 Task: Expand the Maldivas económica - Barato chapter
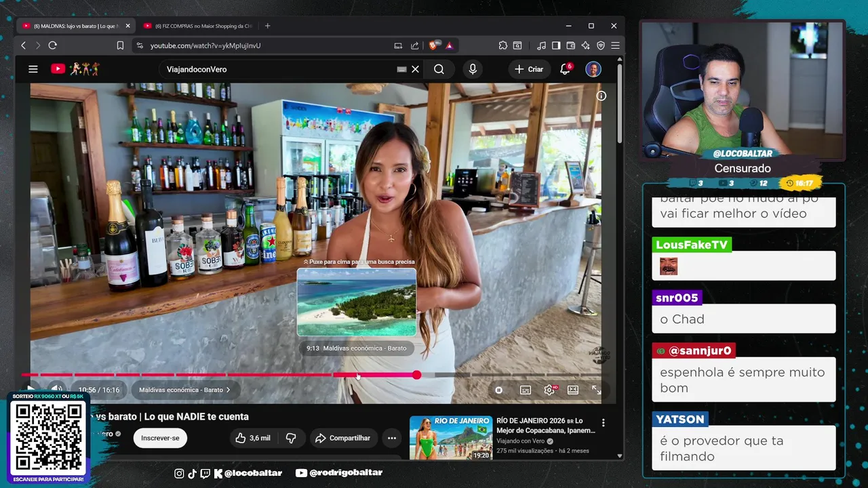click(184, 390)
